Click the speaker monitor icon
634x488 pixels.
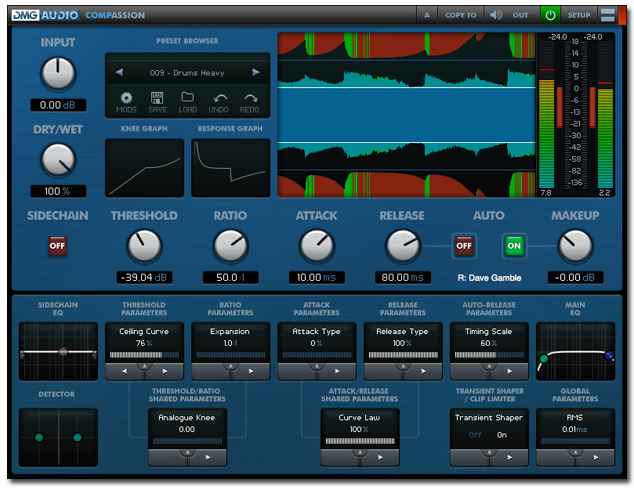coord(496,15)
